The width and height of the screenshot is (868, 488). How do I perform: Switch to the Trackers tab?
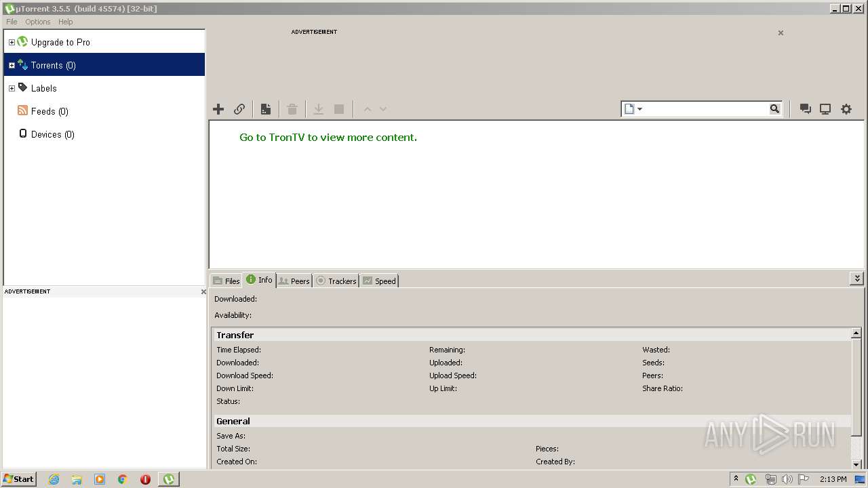[x=336, y=281]
